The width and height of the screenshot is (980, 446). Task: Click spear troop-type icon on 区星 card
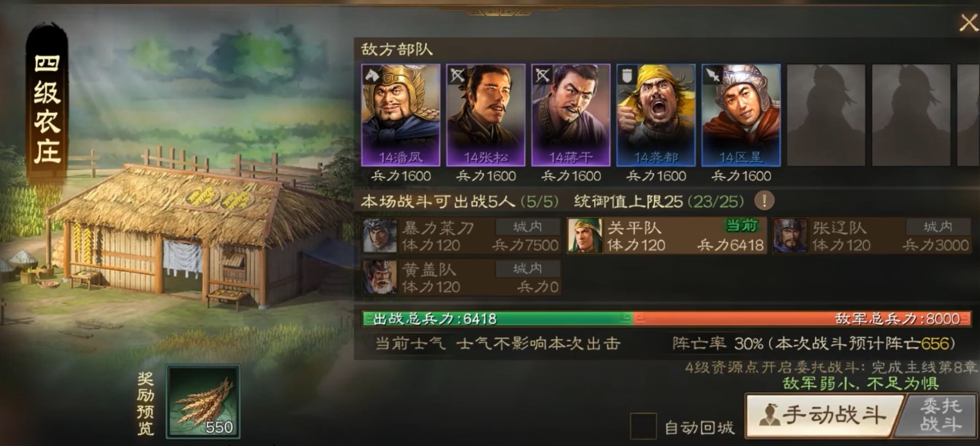pyautogui.click(x=712, y=75)
